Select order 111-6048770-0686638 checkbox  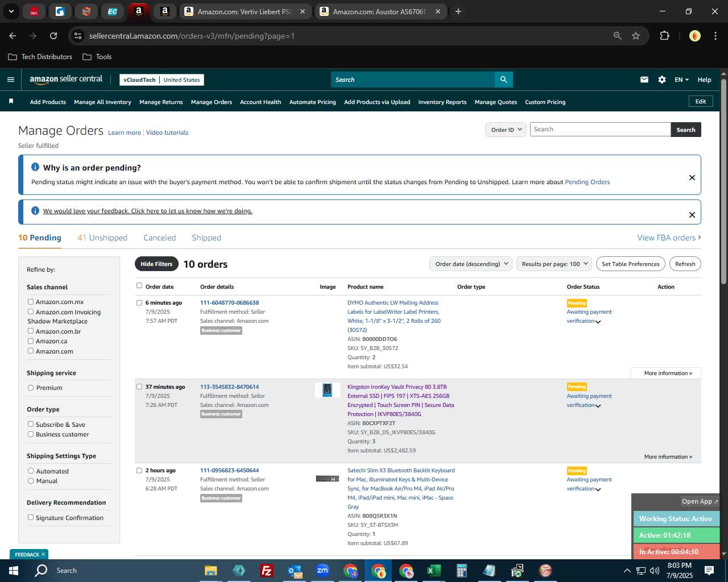tap(139, 303)
